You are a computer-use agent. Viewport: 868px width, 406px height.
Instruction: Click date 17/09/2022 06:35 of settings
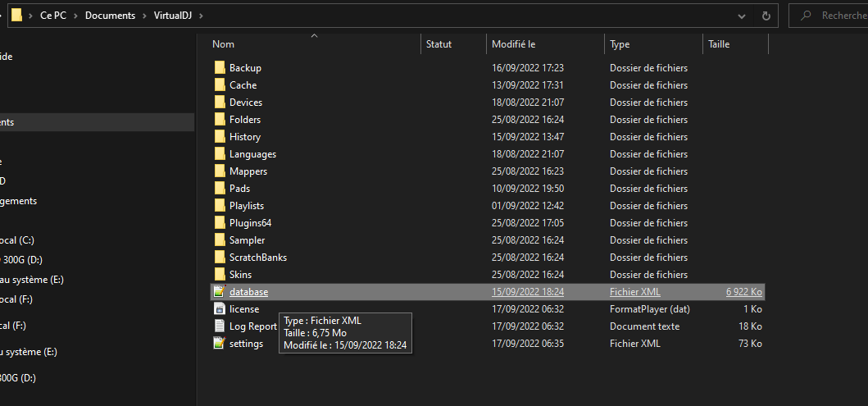[528, 344]
